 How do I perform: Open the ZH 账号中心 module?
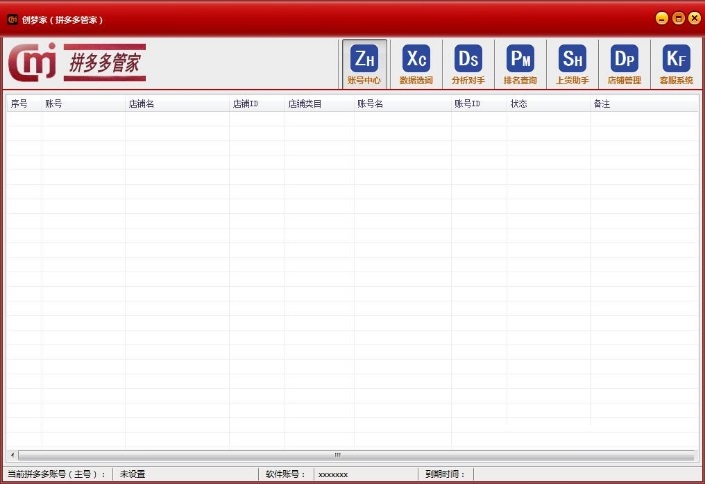point(364,64)
